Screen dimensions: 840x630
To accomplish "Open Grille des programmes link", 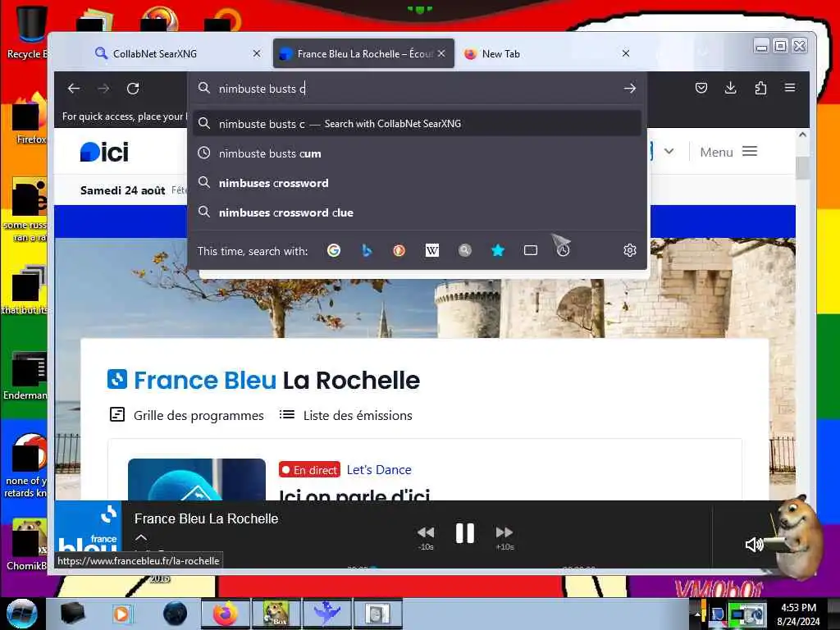I will coord(187,415).
